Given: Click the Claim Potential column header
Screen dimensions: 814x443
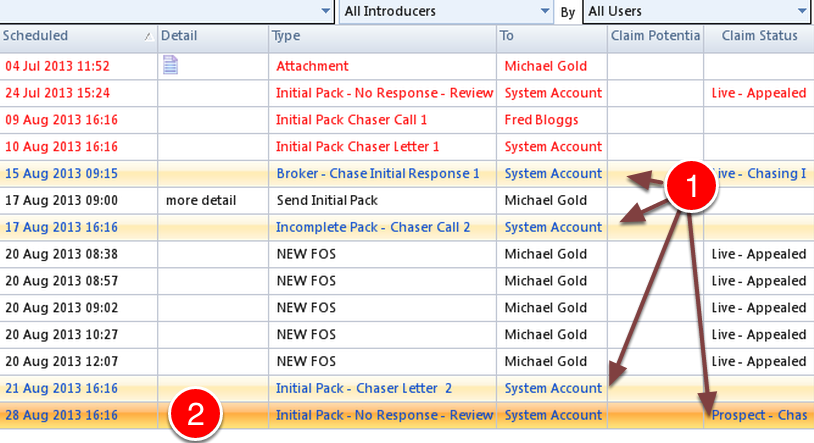Looking at the screenshot, I should [x=655, y=36].
